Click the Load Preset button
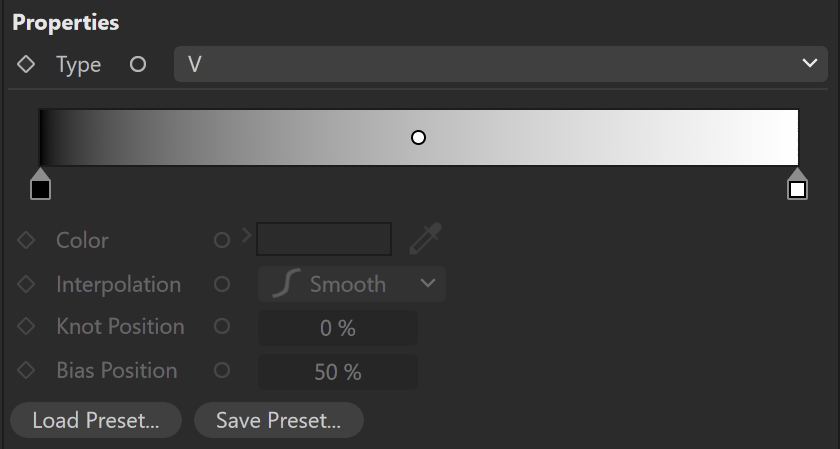The width and height of the screenshot is (840, 449). pos(96,420)
